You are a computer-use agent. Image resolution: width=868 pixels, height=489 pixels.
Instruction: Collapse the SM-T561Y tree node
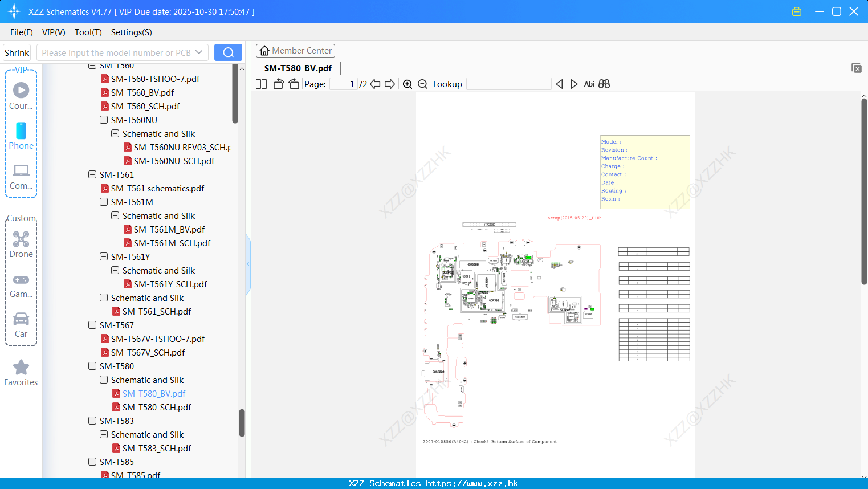(104, 256)
